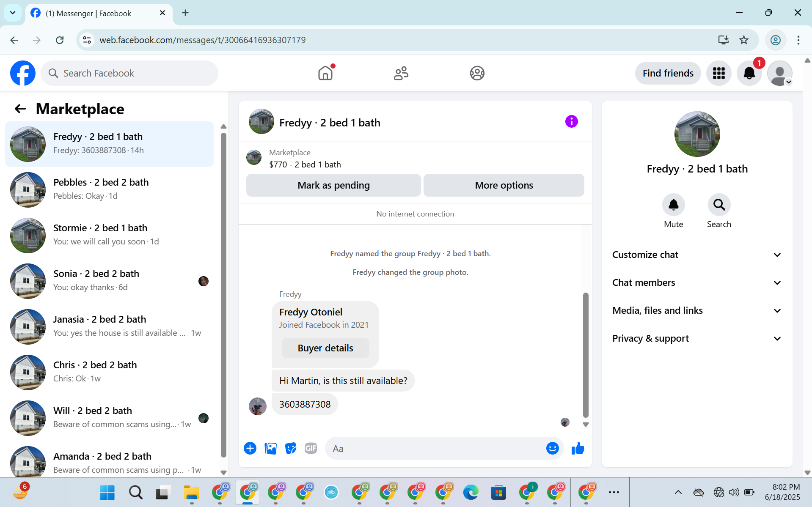The height and width of the screenshot is (507, 812).
Task: Click Fredyy Otoniel profile name
Action: tap(311, 312)
